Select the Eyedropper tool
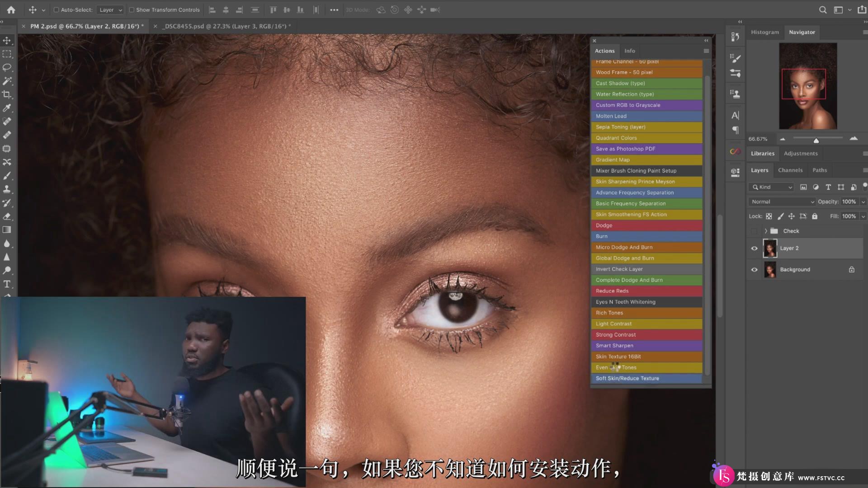 click(x=7, y=108)
